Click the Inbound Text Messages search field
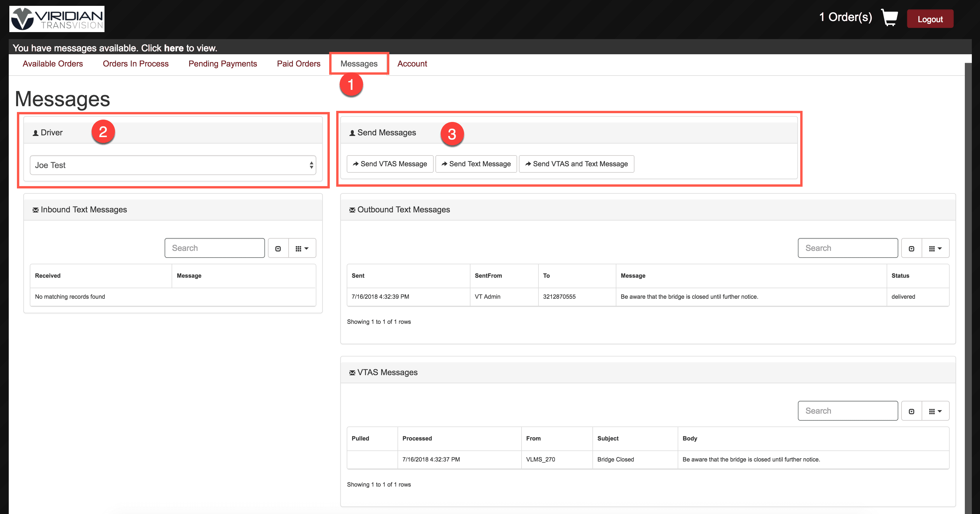Screen dimensions: 980x514 point(215,248)
